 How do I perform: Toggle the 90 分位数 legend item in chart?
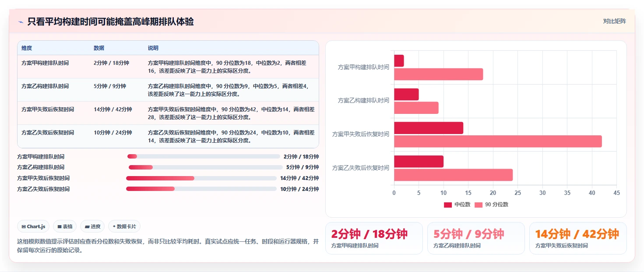pos(491,205)
